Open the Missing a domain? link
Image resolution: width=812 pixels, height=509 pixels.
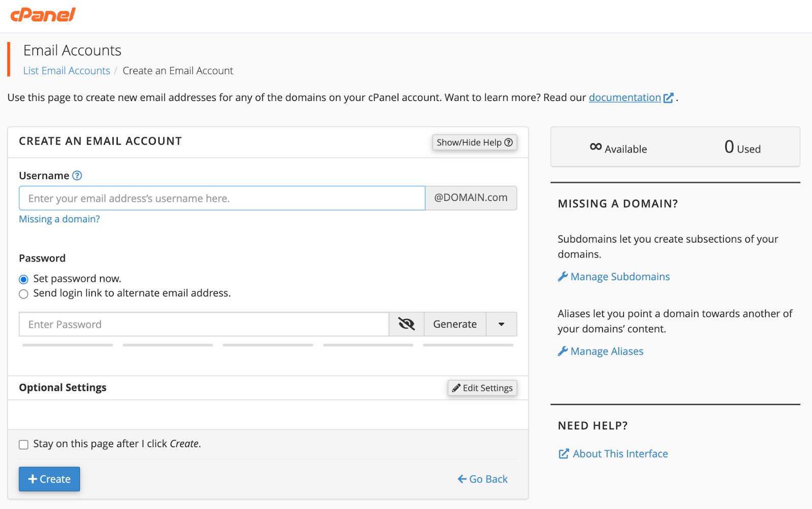(59, 219)
